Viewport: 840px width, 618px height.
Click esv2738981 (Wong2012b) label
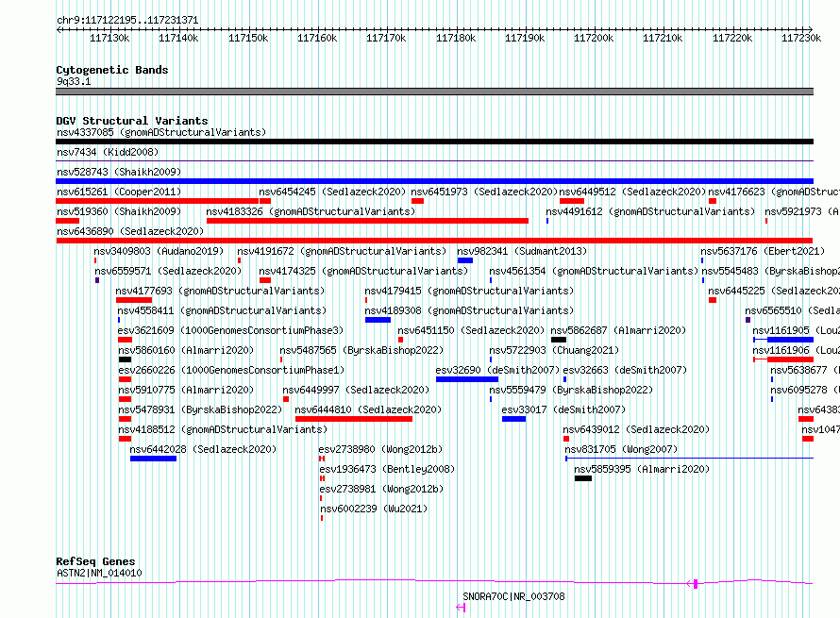381,489
